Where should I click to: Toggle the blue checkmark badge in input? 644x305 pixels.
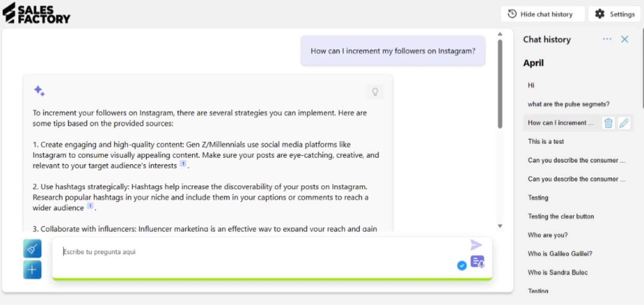(x=462, y=266)
